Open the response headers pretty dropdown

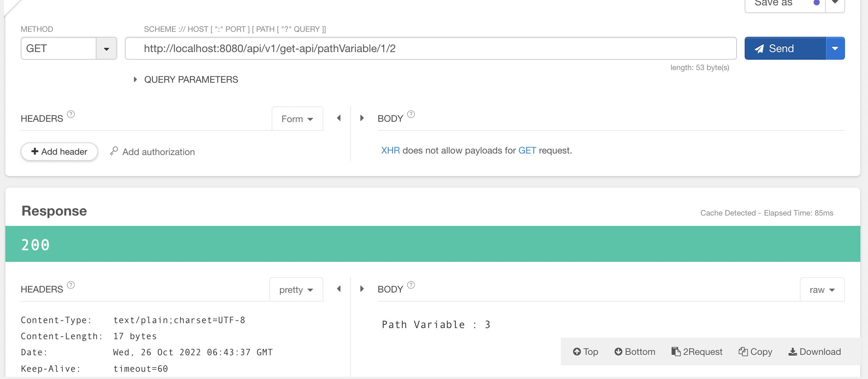[296, 290]
